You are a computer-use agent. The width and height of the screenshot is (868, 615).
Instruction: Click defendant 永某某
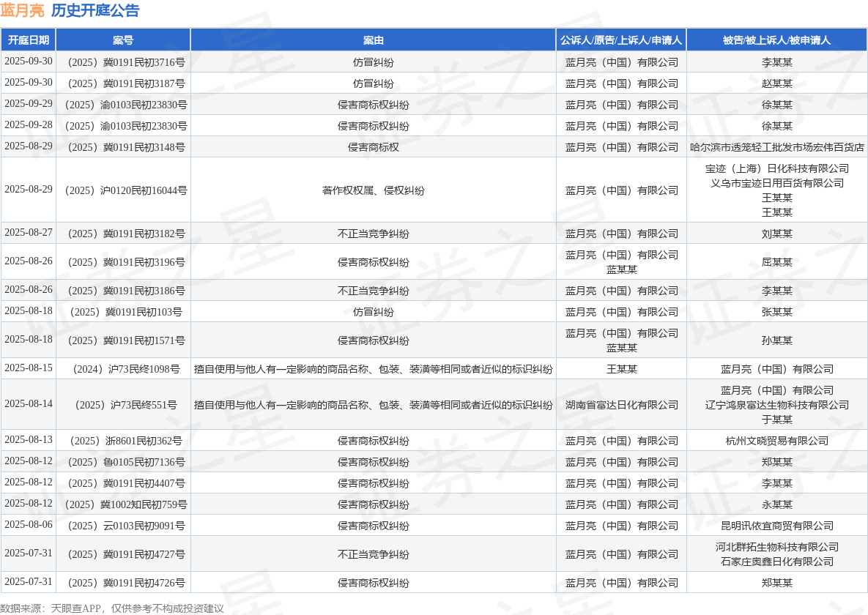point(776,504)
